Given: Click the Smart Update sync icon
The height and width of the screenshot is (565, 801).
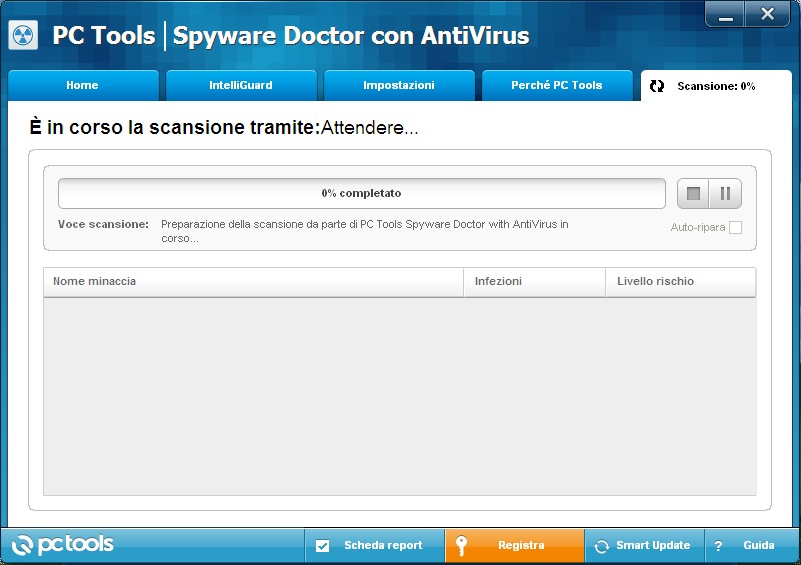Looking at the screenshot, I should 601,546.
